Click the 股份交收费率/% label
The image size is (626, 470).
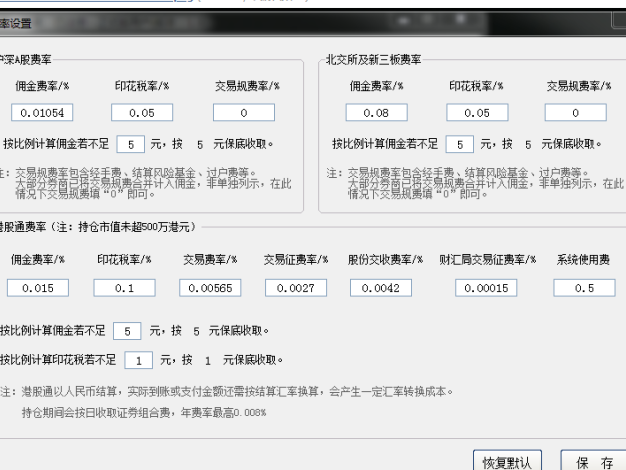[x=385, y=260]
